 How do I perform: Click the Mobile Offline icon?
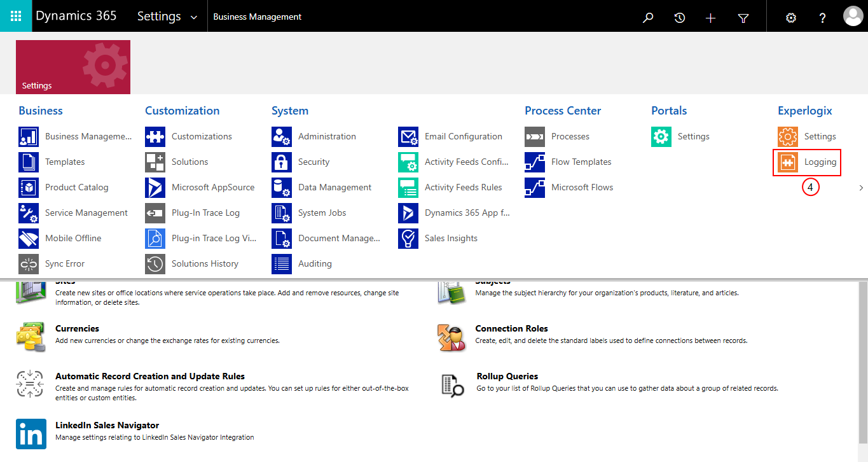29,238
